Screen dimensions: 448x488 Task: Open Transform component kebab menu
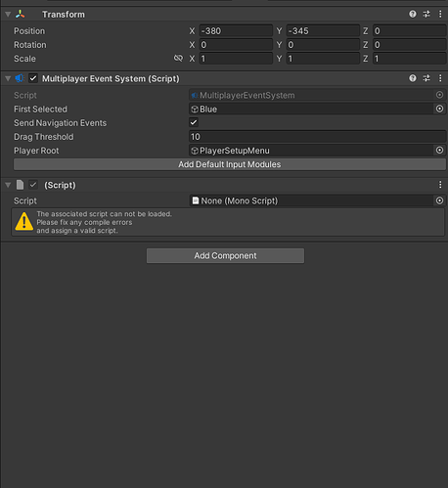coord(440,14)
